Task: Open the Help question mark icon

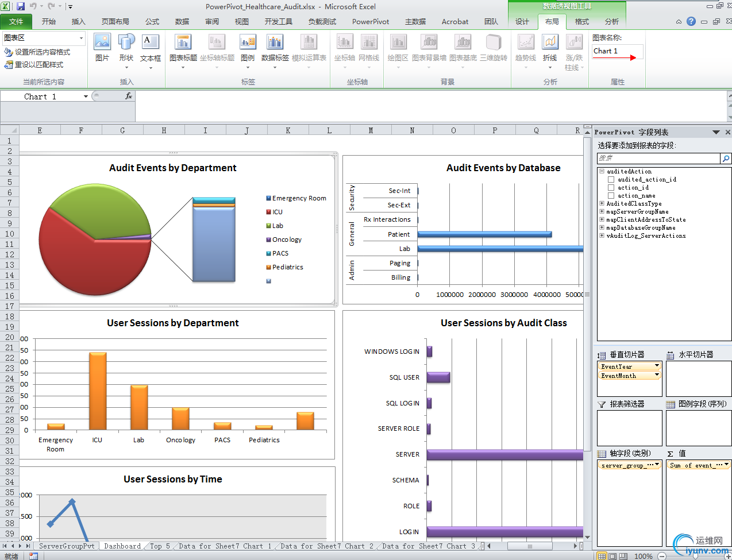Action: [691, 21]
